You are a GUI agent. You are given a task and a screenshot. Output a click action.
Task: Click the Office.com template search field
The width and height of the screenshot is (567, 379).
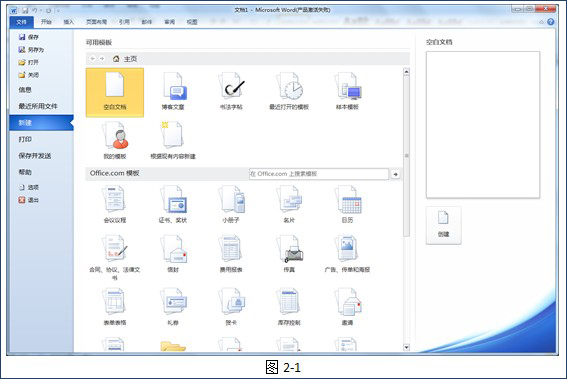[x=319, y=174]
